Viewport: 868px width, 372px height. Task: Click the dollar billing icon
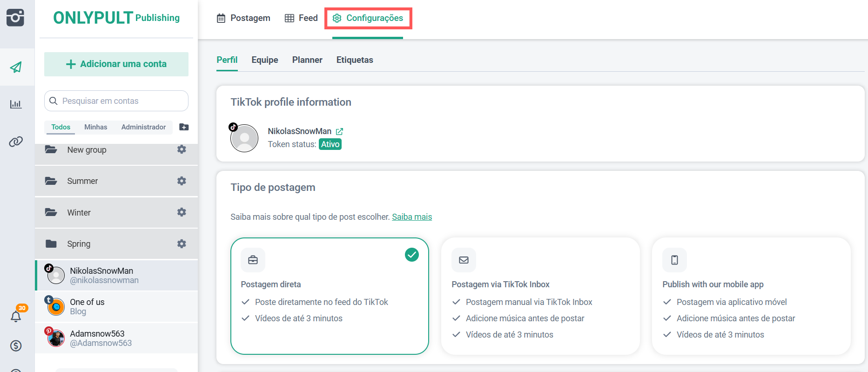pyautogui.click(x=16, y=345)
